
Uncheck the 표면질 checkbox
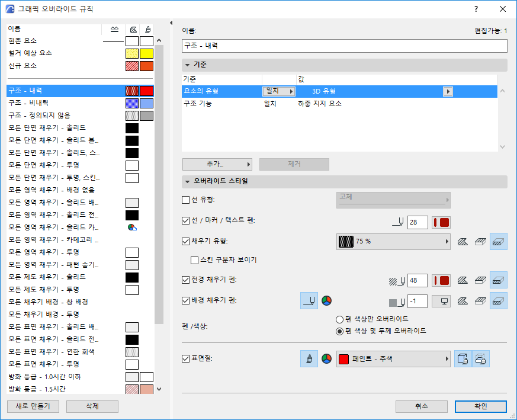click(x=185, y=358)
